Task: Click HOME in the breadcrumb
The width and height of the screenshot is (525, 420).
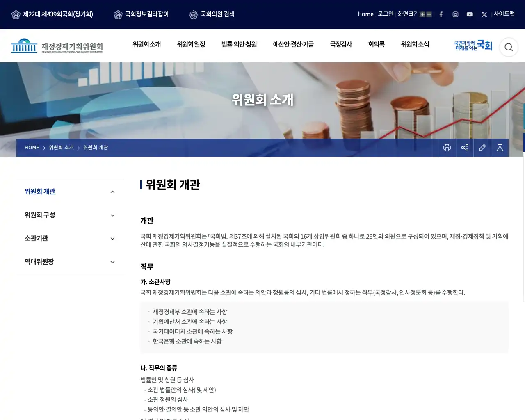Action: click(32, 148)
